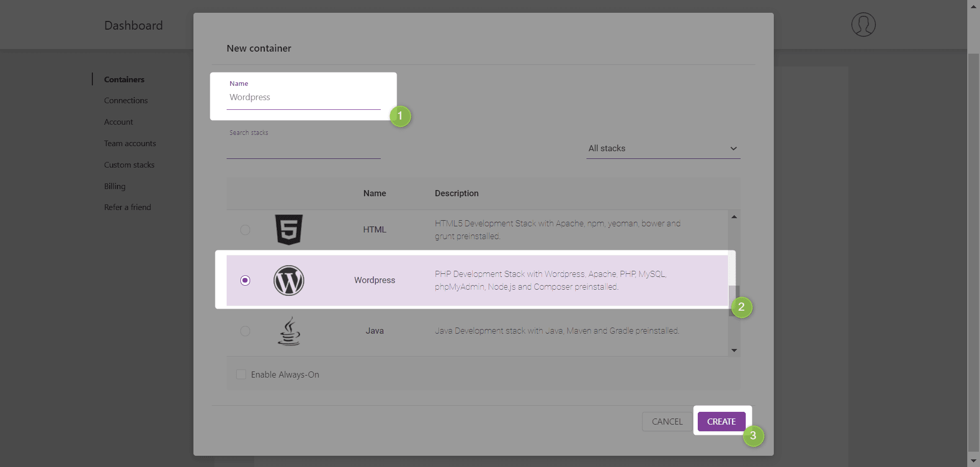Open the user profile avatar icon
The width and height of the screenshot is (980, 467).
point(863,25)
